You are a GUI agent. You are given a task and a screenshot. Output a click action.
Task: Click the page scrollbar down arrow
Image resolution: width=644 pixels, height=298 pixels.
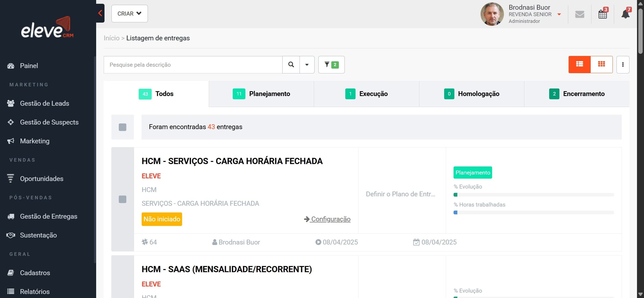[x=640, y=295]
